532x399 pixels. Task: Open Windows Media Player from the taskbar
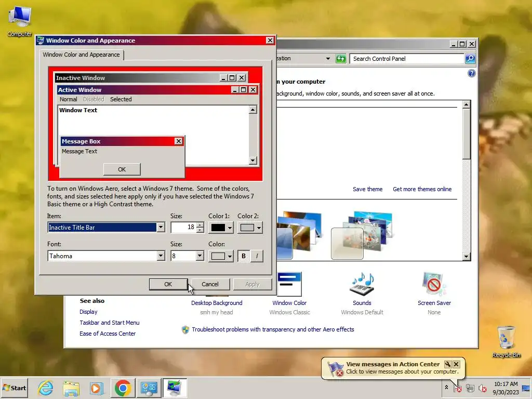96,388
